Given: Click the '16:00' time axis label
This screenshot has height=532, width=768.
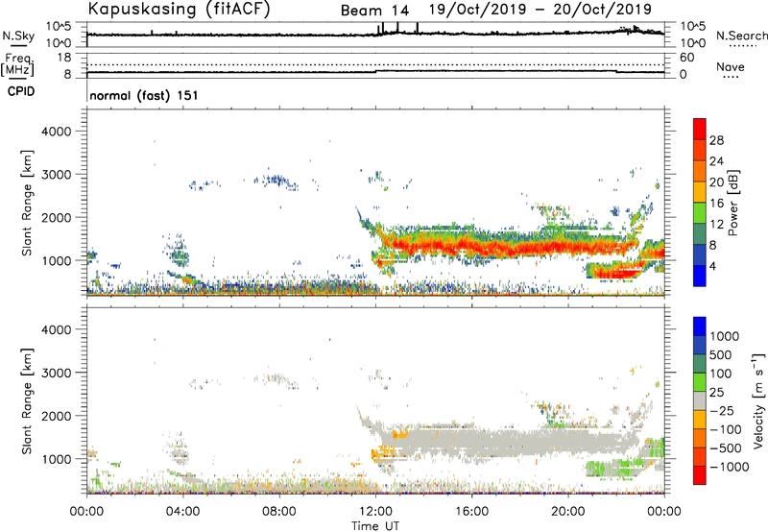Looking at the screenshot, I should click(472, 512).
